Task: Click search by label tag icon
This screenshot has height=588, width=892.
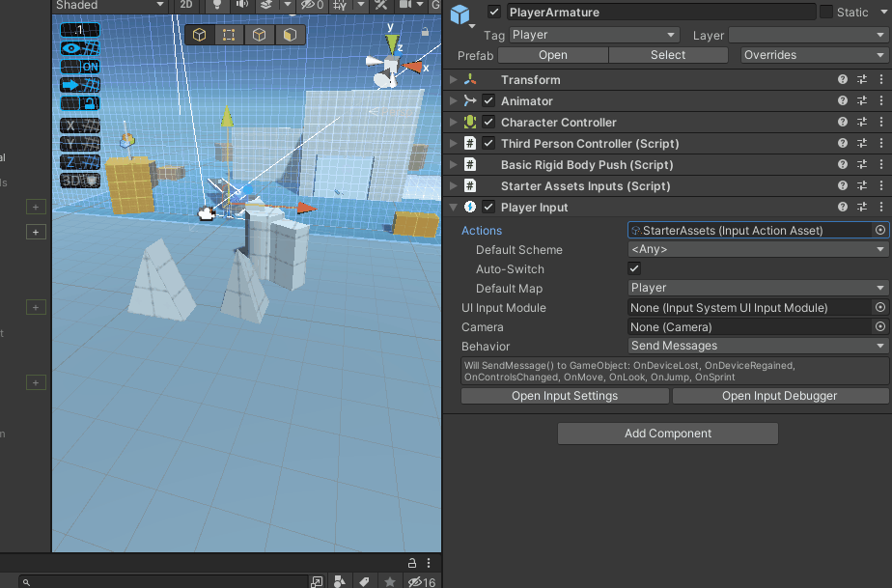Action: (x=364, y=581)
